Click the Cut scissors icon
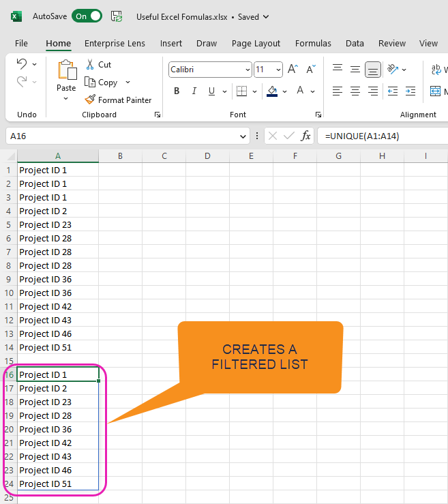 90,64
